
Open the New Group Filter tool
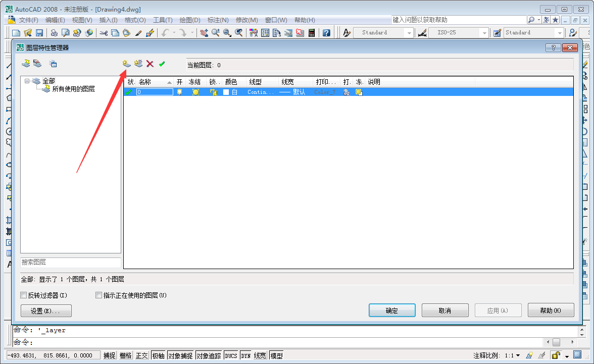pos(37,64)
